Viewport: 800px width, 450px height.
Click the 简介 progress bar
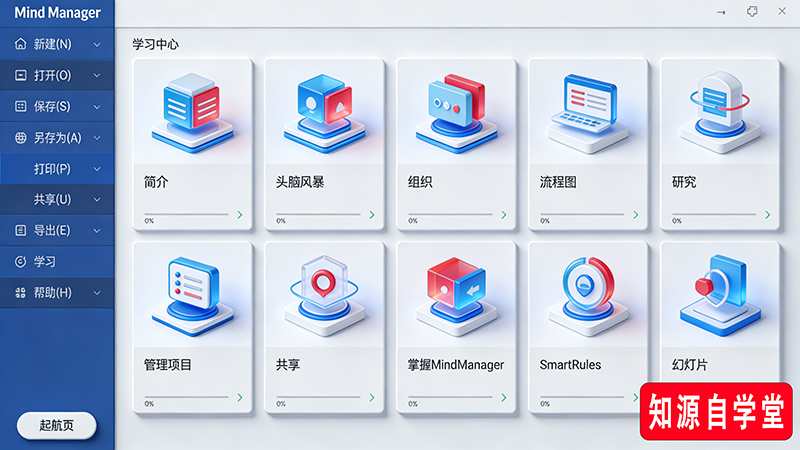tap(186, 214)
